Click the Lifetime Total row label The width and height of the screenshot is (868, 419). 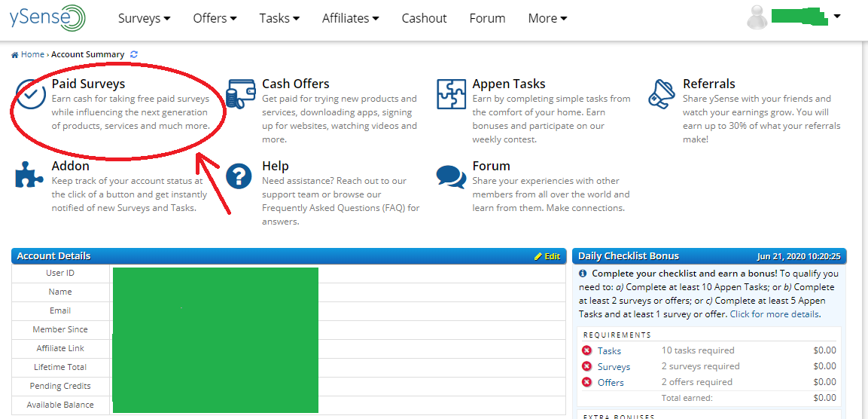coord(60,367)
